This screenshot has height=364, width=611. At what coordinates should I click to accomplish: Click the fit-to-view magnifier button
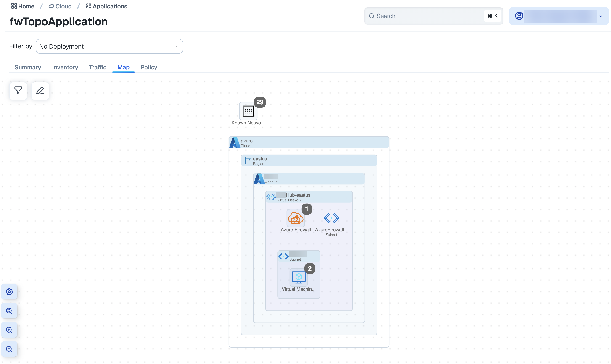[9, 311]
